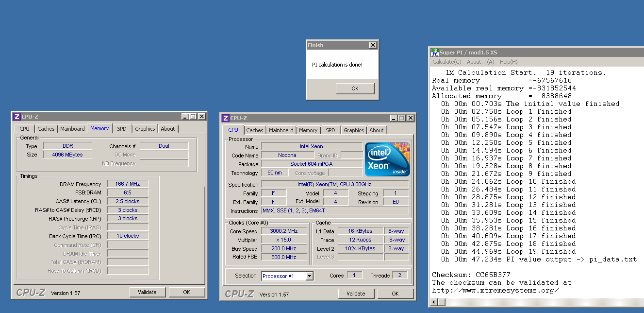The height and width of the screenshot is (313, 644).
Task: Click the CPU-Z CPU window logo icon
Action: click(225, 118)
